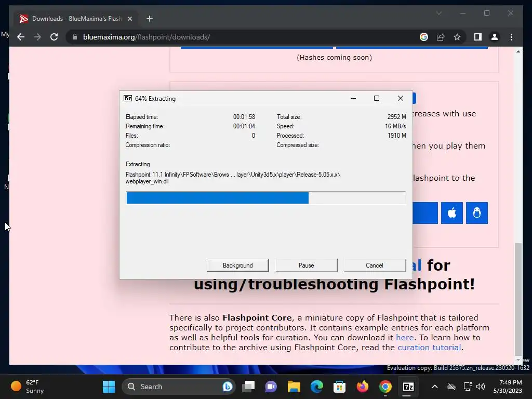Bookmark this page with the star icon
This screenshot has height=399, width=532.
pos(457,37)
